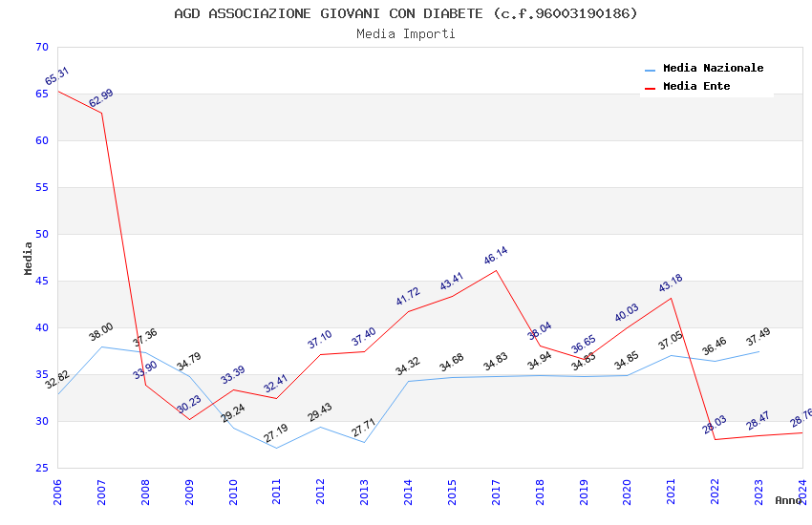The width and height of the screenshot is (812, 525).
Task: Click the Anno x-axis title
Action: pos(788,500)
